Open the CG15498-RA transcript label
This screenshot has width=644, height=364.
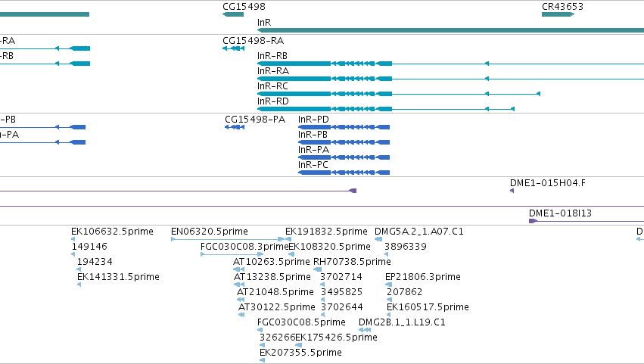[x=253, y=41]
